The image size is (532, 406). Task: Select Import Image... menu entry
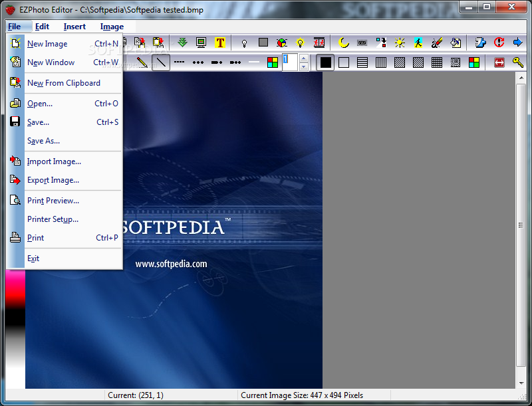click(65, 161)
